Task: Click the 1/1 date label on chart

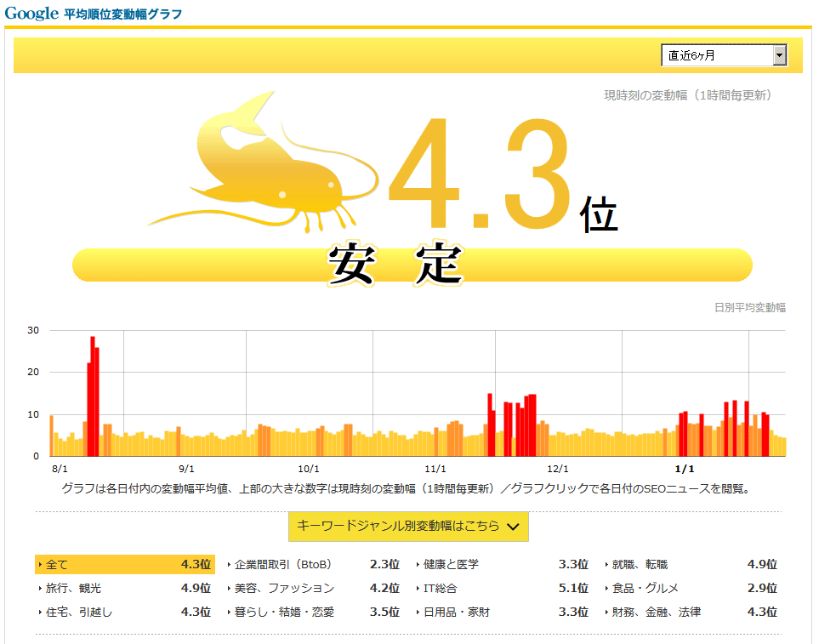Action: click(x=684, y=469)
